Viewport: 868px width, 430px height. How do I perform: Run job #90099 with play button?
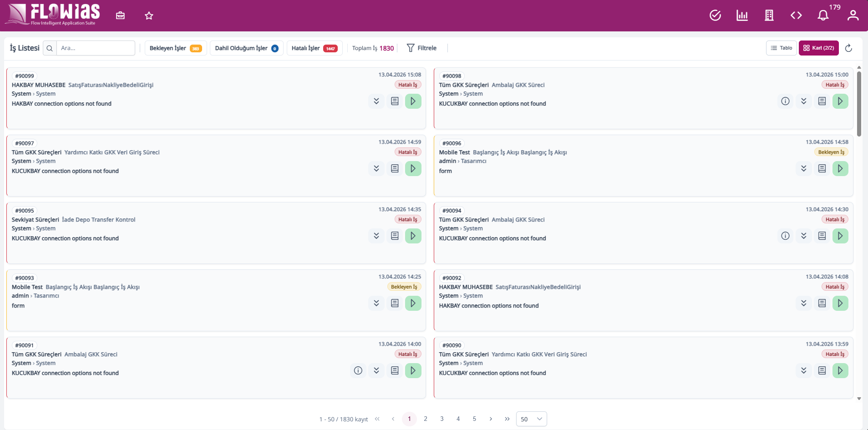click(413, 101)
